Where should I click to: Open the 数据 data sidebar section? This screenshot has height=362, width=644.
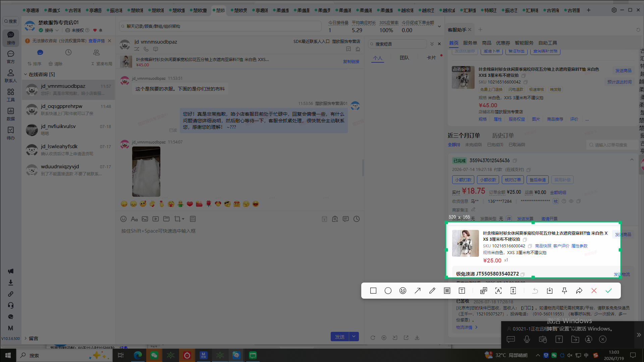pyautogui.click(x=11, y=114)
